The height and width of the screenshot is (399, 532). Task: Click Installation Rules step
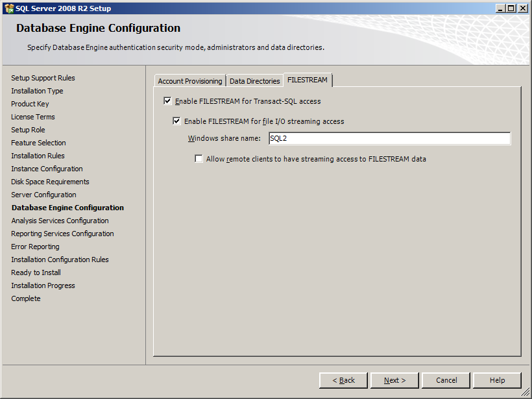pos(38,156)
